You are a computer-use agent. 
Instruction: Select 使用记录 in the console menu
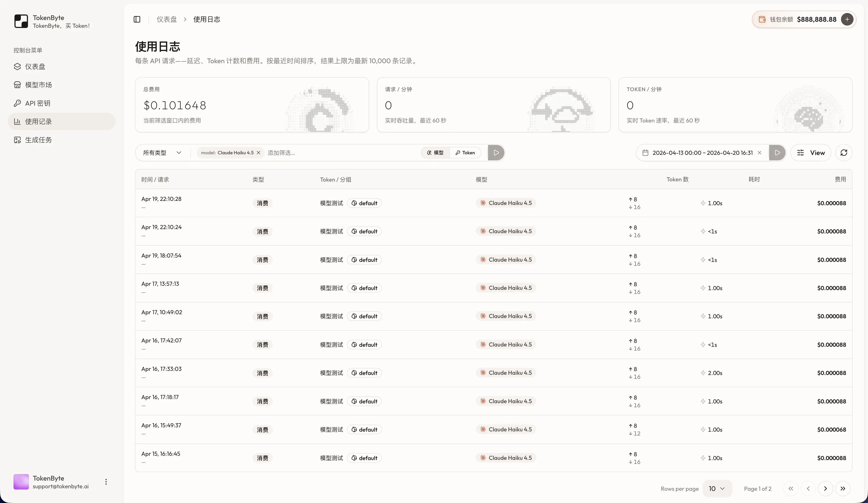(38, 121)
